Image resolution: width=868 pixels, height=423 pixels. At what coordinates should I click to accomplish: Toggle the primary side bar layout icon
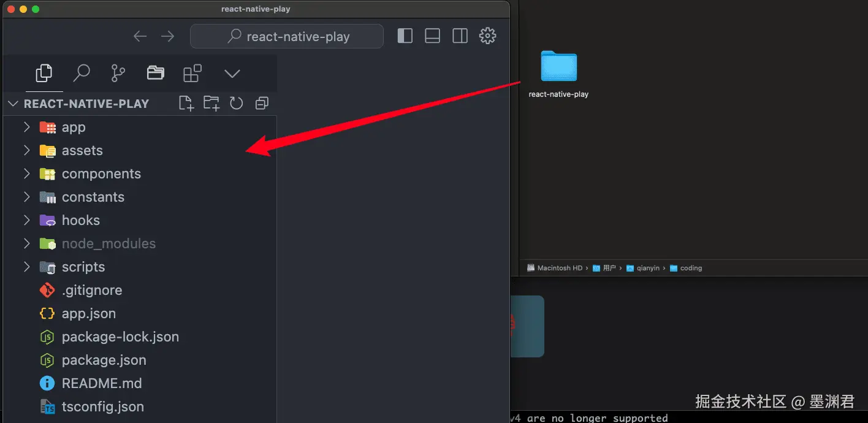click(x=405, y=36)
